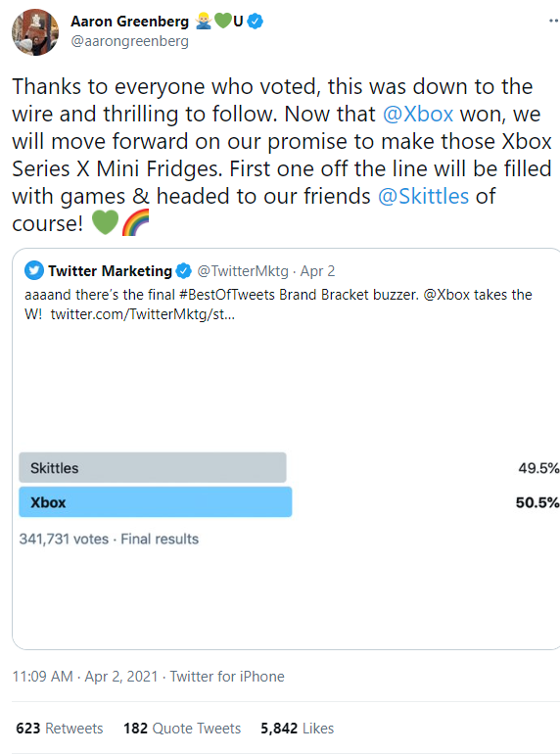Click the person emoji in display name

(x=204, y=22)
